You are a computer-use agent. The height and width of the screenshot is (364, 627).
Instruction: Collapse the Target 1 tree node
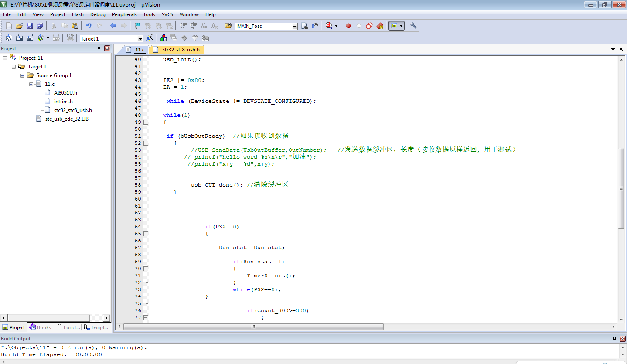(x=14, y=67)
